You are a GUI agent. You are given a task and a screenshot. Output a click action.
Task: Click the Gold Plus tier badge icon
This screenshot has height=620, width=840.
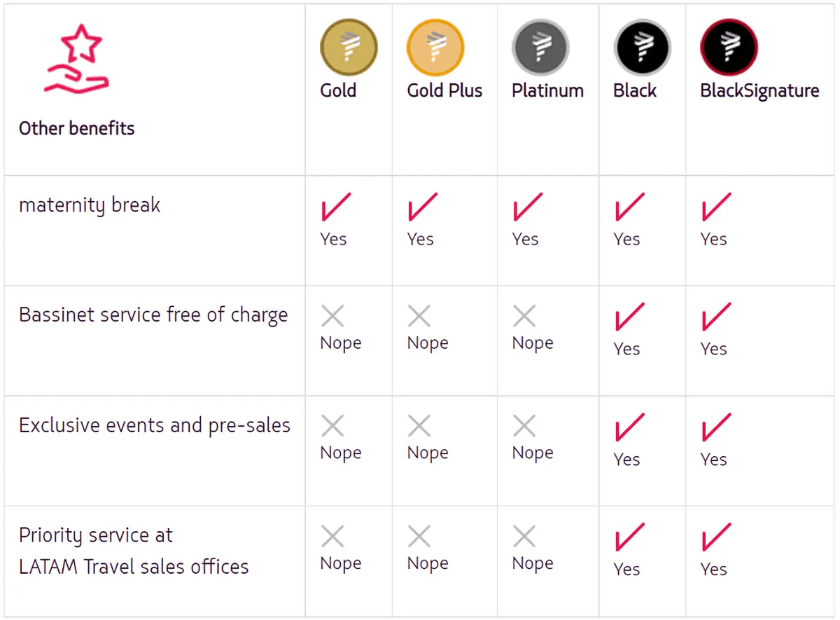click(x=435, y=47)
